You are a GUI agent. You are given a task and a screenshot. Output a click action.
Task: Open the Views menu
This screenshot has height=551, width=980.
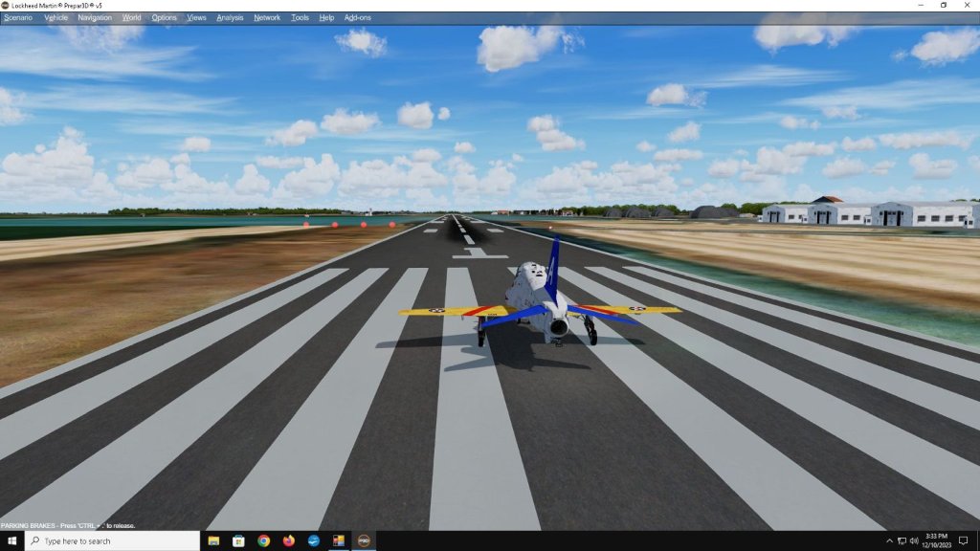click(196, 17)
